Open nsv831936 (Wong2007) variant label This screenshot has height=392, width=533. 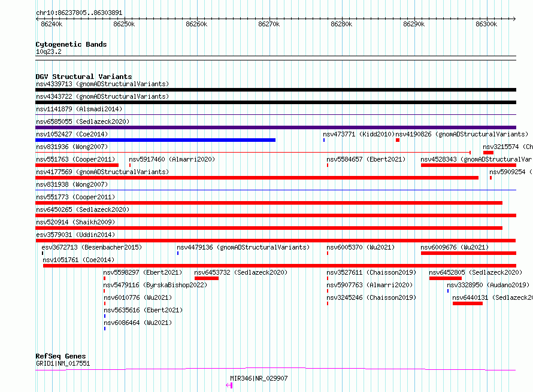click(x=72, y=147)
